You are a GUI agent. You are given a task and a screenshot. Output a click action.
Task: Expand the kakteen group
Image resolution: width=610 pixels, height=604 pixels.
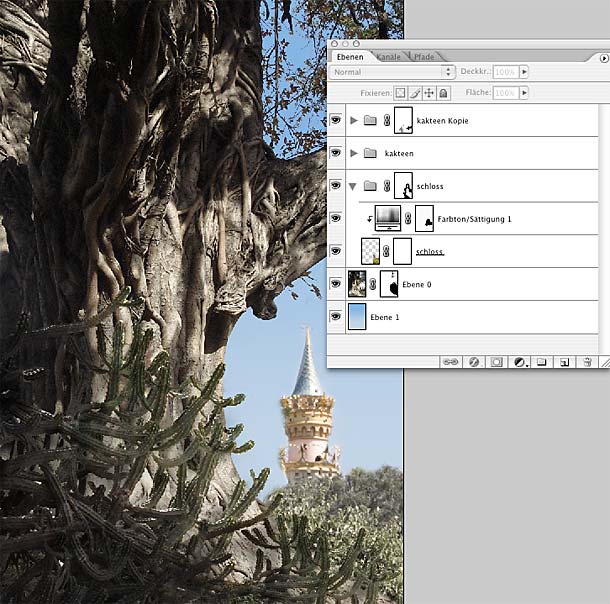tap(354, 153)
